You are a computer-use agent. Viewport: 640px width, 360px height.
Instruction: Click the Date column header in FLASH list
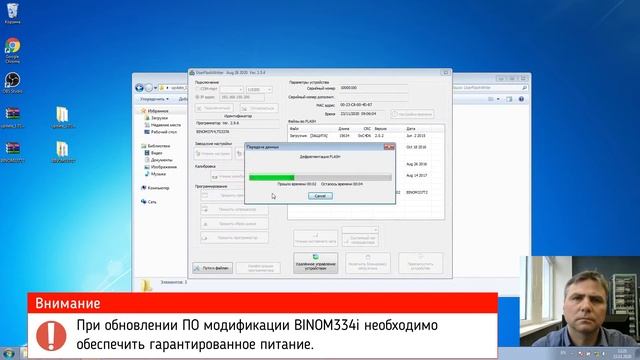411,129
